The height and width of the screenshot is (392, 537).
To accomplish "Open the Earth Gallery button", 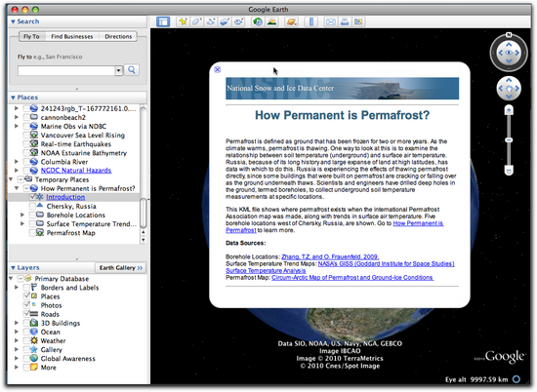I will pyautogui.click(x=120, y=267).
